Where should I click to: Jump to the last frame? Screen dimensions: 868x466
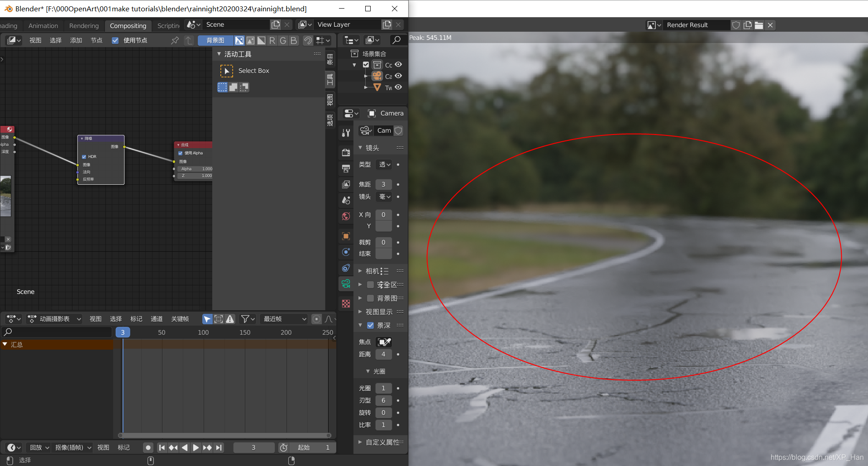coord(219,447)
